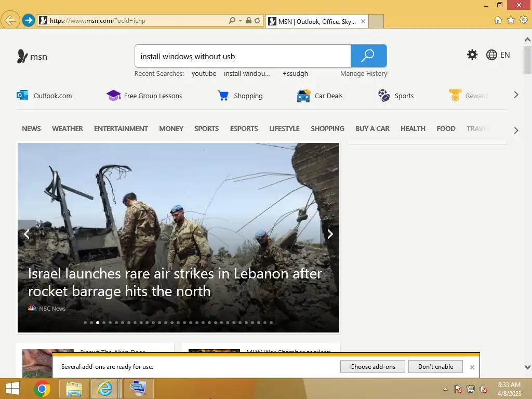The width and height of the screenshot is (532, 399).
Task: Submit the search with the blue magnifier button
Action: click(x=368, y=56)
